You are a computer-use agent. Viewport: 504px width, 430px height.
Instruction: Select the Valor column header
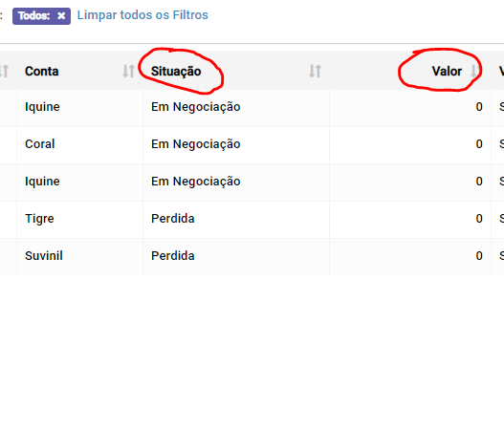coord(447,71)
